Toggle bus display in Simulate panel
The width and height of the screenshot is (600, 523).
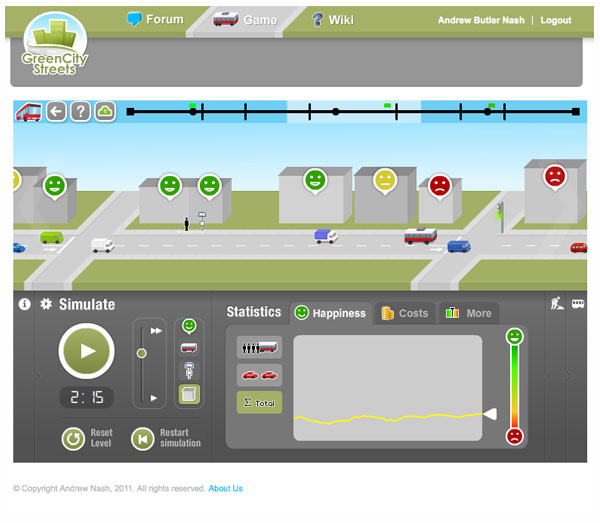(x=189, y=348)
